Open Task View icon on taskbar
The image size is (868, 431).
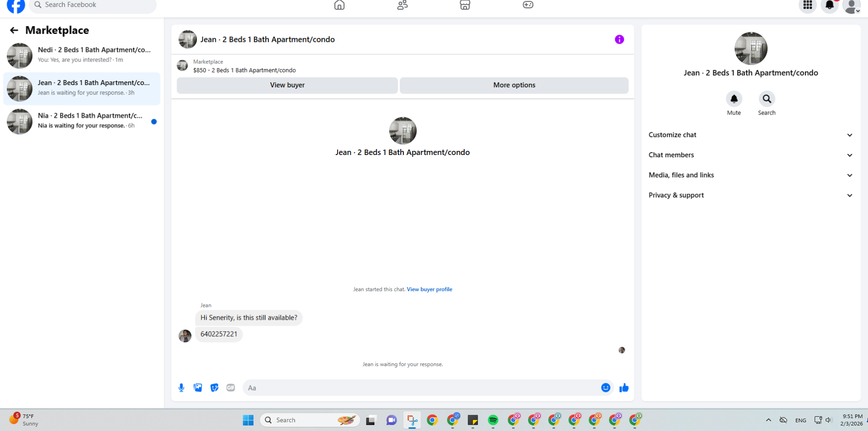371,420
